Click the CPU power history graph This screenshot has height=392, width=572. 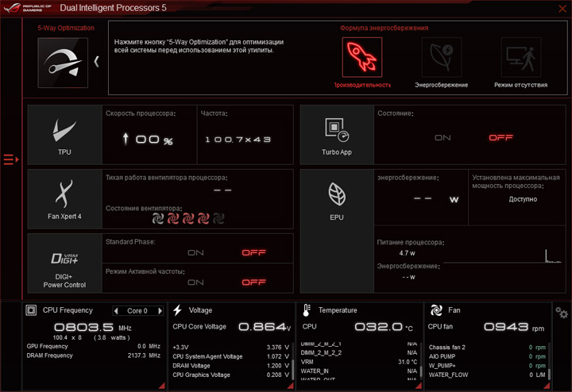point(502,256)
